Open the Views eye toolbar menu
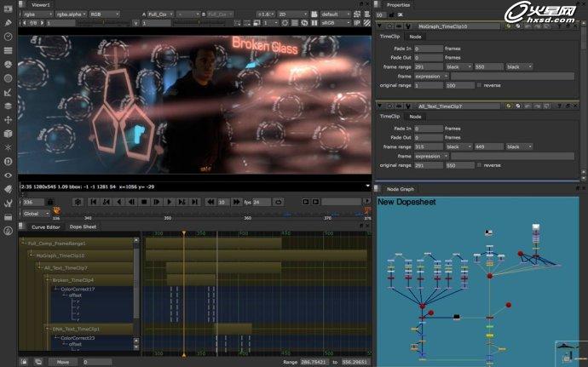Viewport: 588px width, 367px height. point(8,175)
